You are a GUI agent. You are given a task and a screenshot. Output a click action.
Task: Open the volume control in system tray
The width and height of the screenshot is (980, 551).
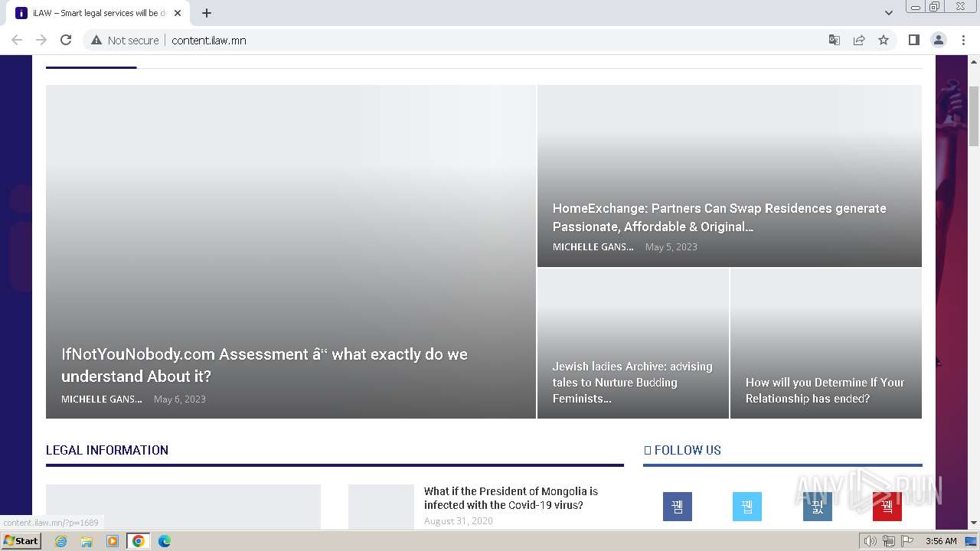point(871,541)
